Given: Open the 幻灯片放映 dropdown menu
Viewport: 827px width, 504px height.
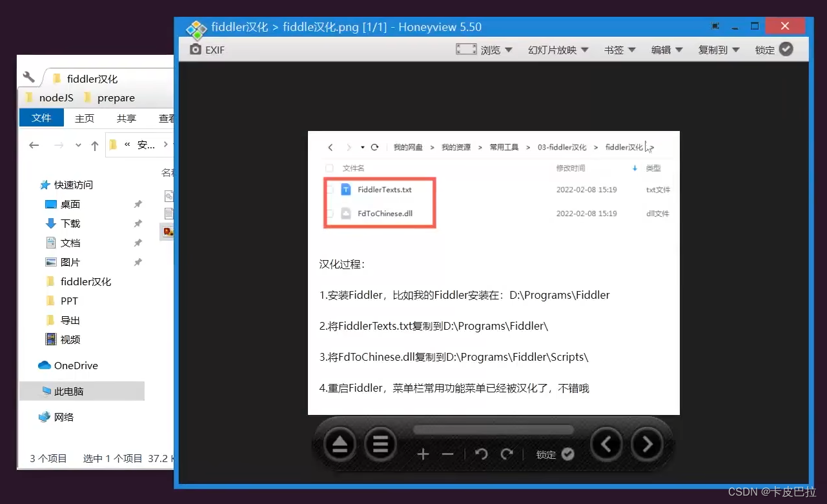Looking at the screenshot, I should tap(558, 50).
